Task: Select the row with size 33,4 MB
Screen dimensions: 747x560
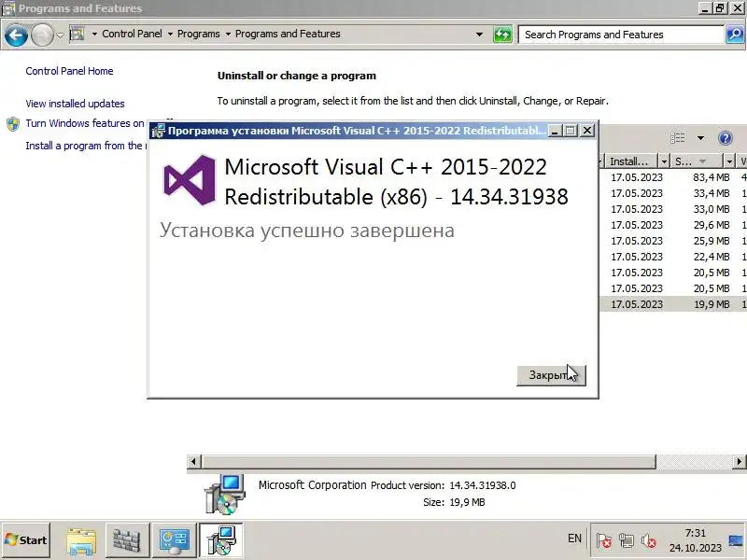Action: pos(673,193)
